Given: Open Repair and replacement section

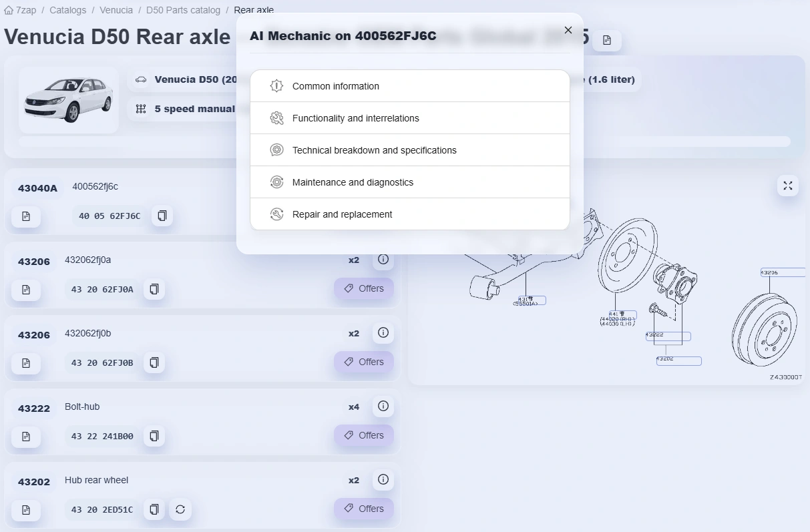Looking at the screenshot, I should [410, 214].
